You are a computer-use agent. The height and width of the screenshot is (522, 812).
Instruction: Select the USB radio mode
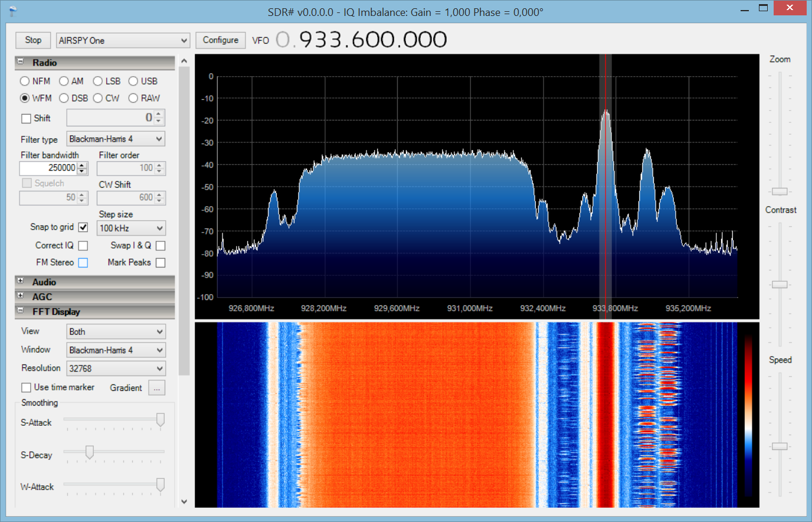[x=133, y=81]
